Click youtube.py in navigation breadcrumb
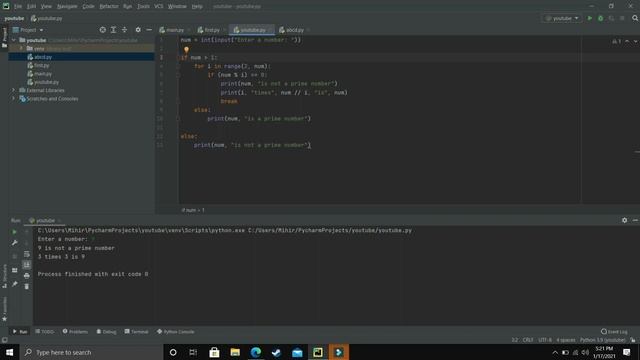Viewport: 640px width, 360px height. [47, 18]
